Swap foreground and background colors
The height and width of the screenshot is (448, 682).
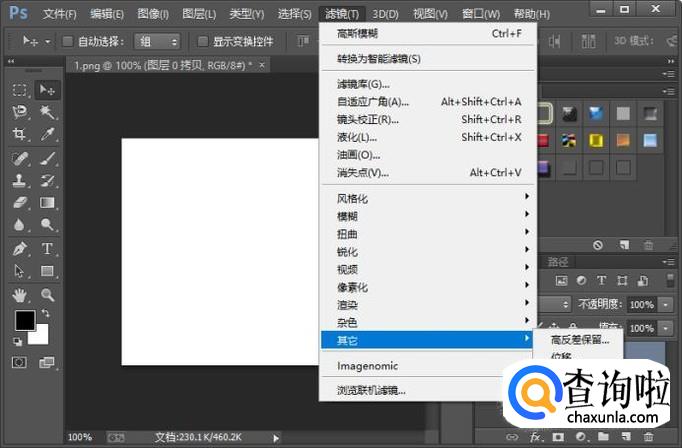(x=45, y=313)
